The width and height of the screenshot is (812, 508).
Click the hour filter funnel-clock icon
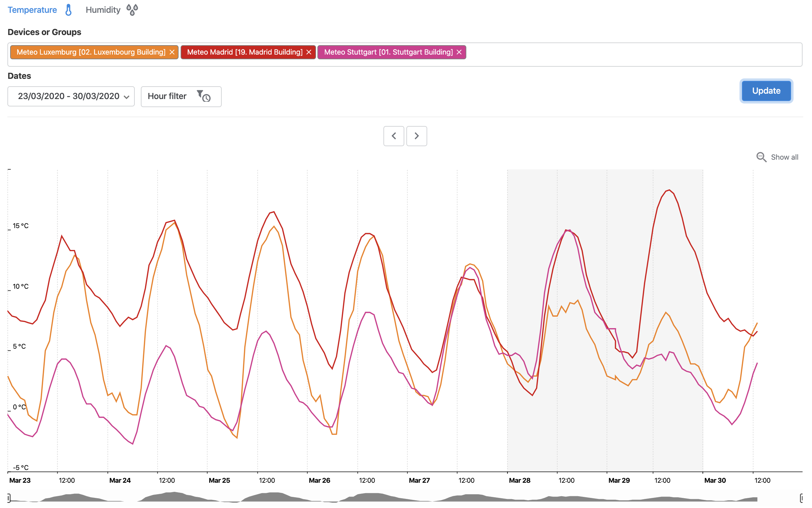pos(204,96)
